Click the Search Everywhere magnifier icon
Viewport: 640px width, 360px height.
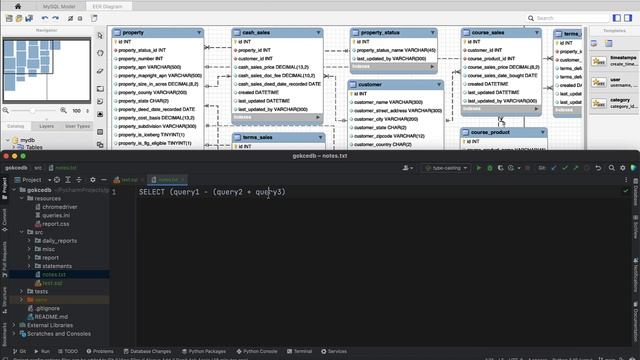611,168
